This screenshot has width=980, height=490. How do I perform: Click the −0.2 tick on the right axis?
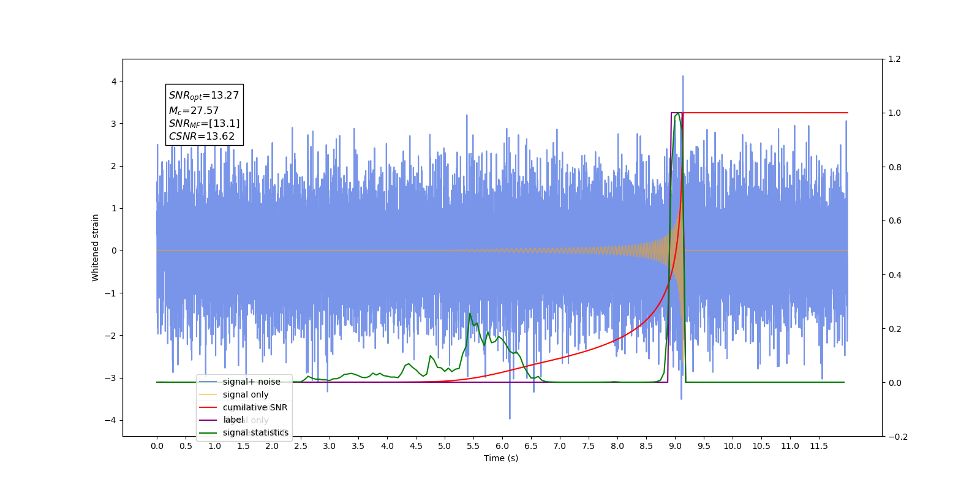(x=898, y=437)
